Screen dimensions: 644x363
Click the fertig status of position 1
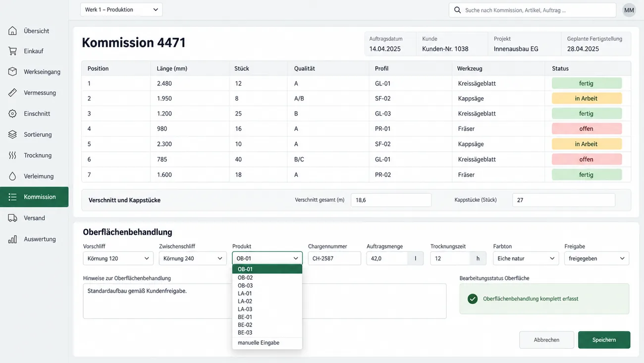click(587, 83)
